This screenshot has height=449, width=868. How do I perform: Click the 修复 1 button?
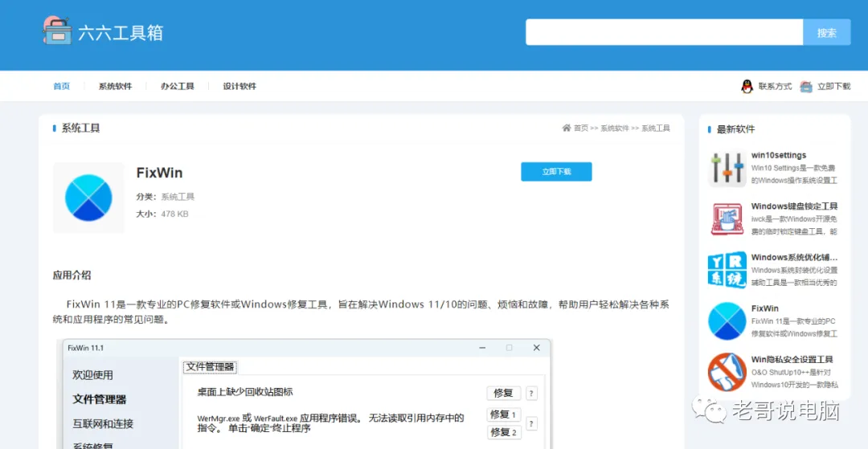tap(503, 414)
